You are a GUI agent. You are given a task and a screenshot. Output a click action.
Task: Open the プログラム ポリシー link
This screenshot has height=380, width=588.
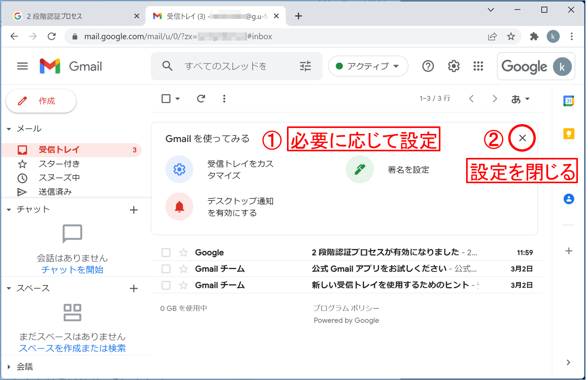[x=346, y=308]
